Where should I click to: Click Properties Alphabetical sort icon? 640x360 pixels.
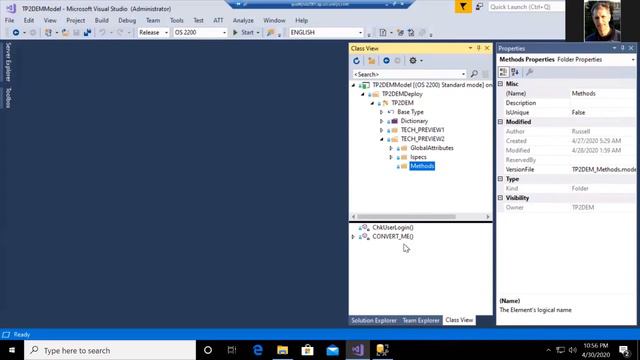click(x=515, y=72)
